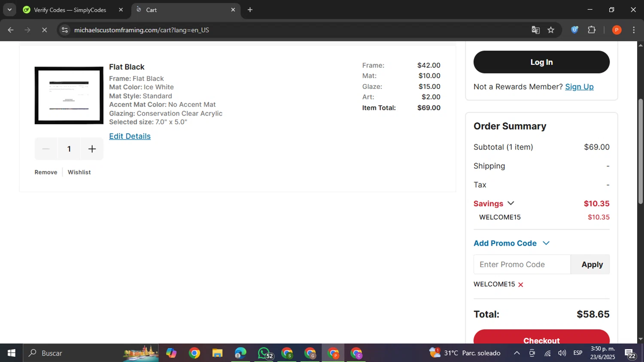Click the Item Total $69.00 value
This screenshot has height=362, width=644.
pyautogui.click(x=429, y=108)
